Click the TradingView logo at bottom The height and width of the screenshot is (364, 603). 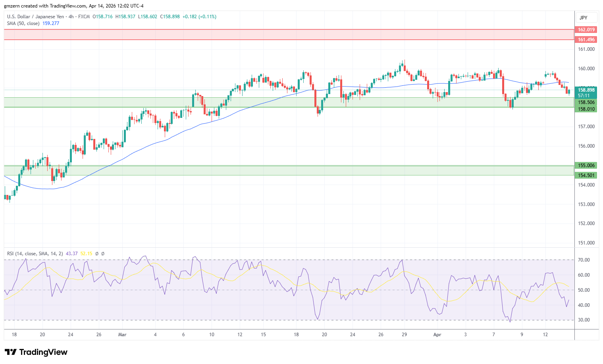(x=36, y=352)
